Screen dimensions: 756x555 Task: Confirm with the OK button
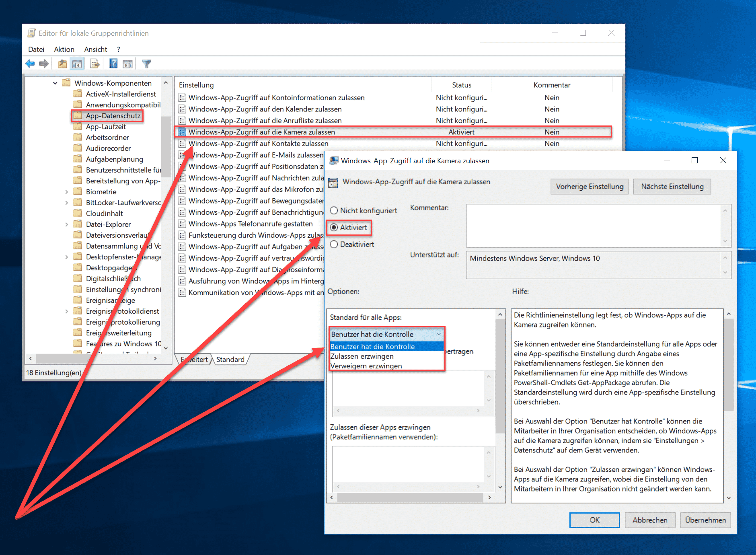coord(594,520)
